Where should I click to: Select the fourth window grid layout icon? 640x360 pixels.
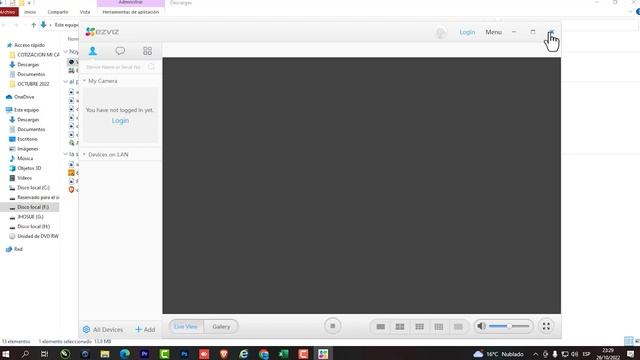click(439, 327)
